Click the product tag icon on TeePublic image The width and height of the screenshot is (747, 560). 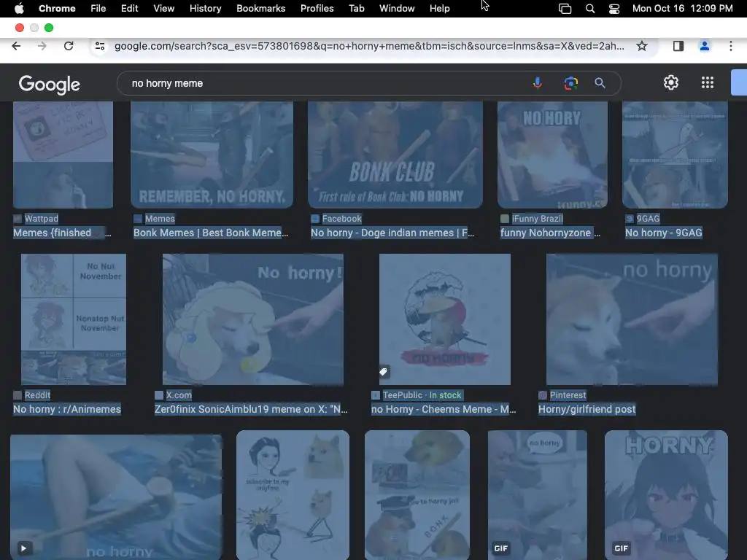384,371
